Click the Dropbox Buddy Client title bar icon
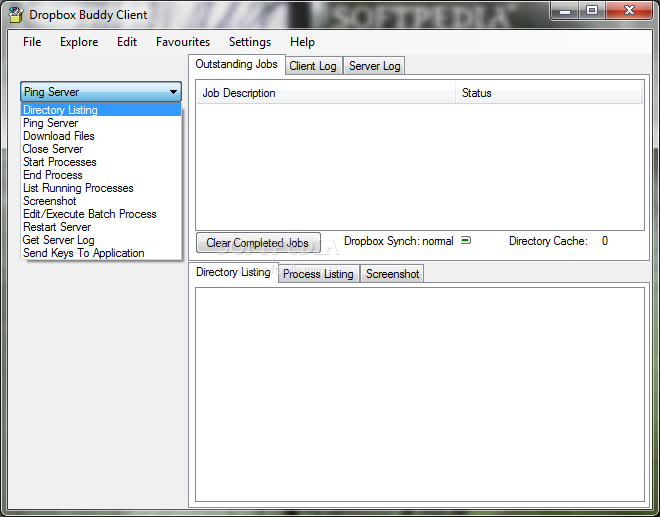The image size is (660, 517). click(16, 15)
